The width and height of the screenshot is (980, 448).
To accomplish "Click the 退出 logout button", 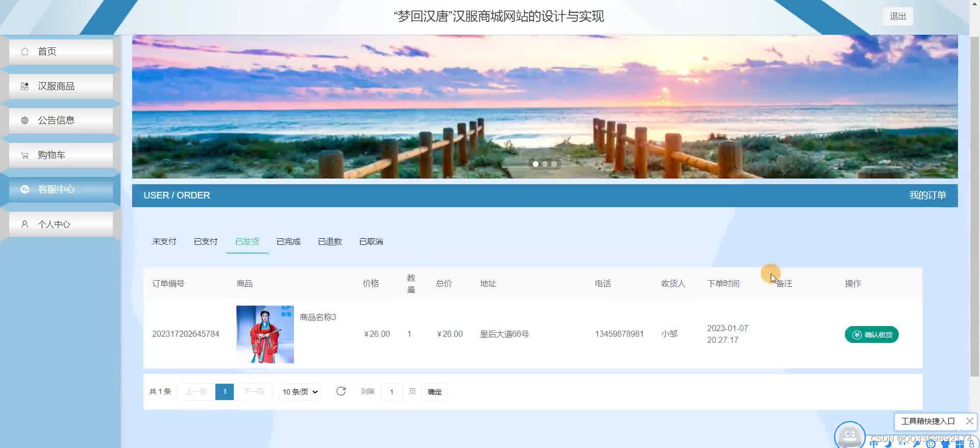I will 898,16.
